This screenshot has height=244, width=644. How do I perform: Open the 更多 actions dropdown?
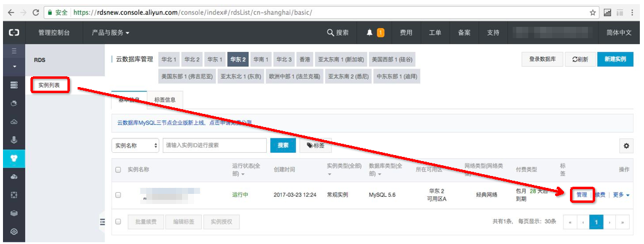pyautogui.click(x=621, y=194)
